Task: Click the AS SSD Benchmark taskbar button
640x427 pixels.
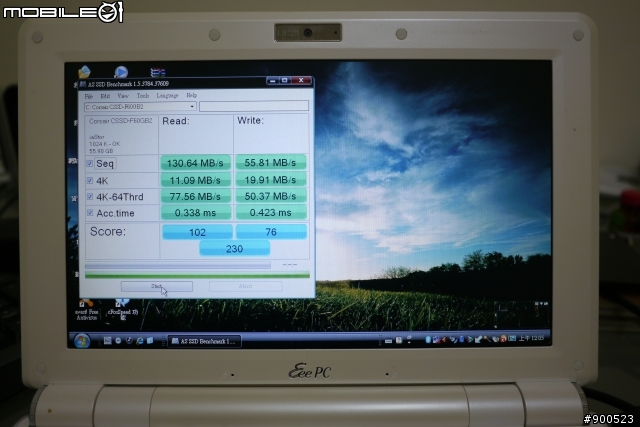Action: [204, 341]
